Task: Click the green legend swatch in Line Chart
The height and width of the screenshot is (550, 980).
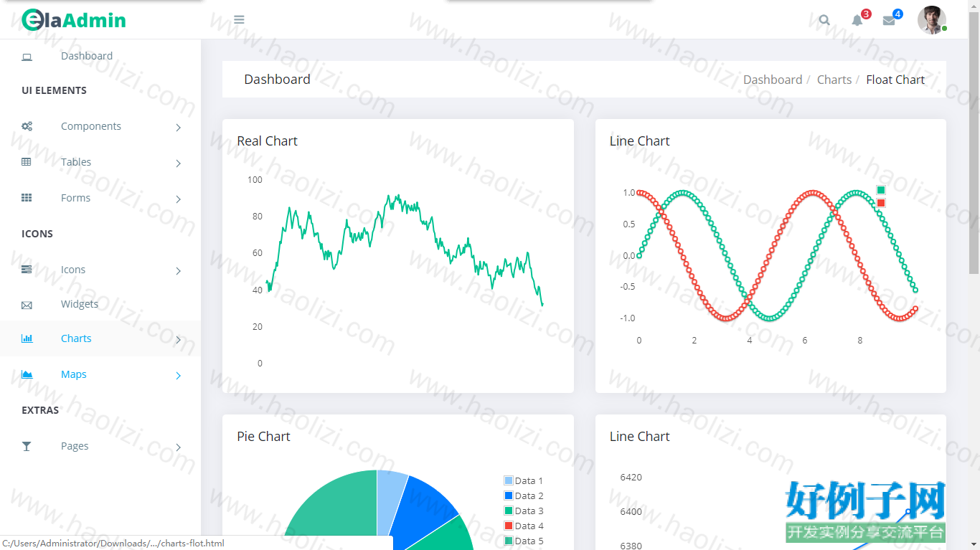Action: click(x=881, y=190)
